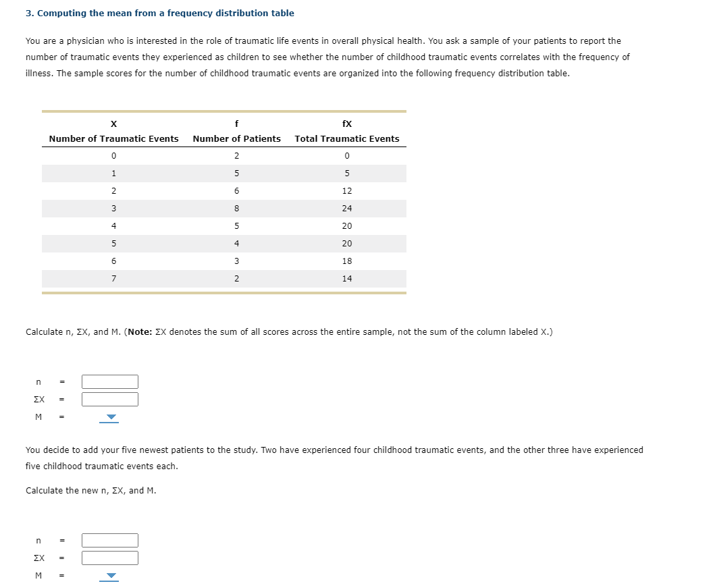The height and width of the screenshot is (588, 713).
Task: Select the fX column header in the table
Action: coord(346,124)
